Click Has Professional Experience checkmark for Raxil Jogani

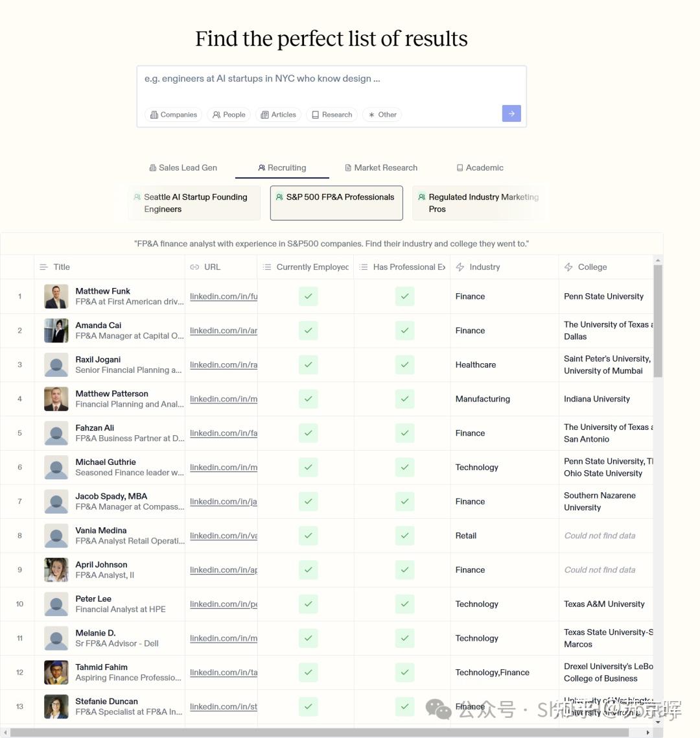[x=404, y=364]
